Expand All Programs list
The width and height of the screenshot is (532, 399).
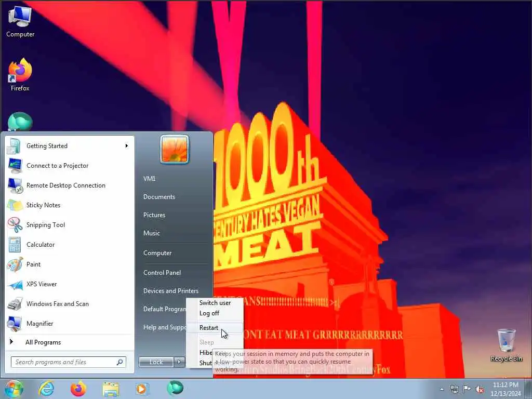pyautogui.click(x=70, y=342)
